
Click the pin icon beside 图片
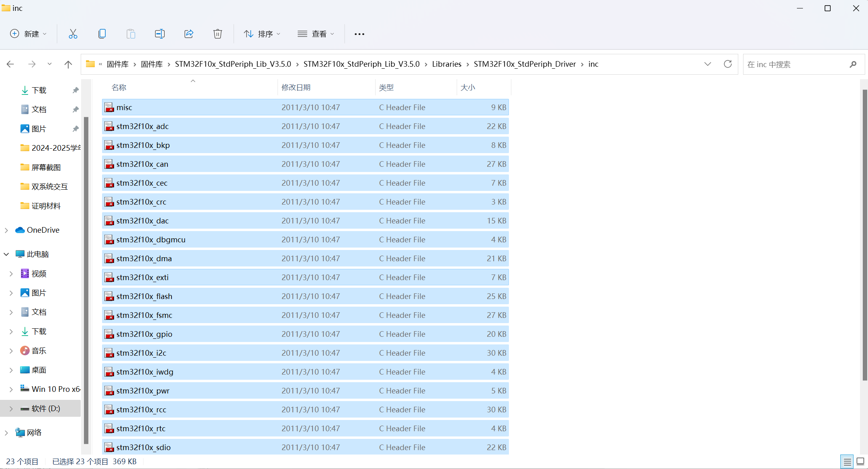coord(76,129)
